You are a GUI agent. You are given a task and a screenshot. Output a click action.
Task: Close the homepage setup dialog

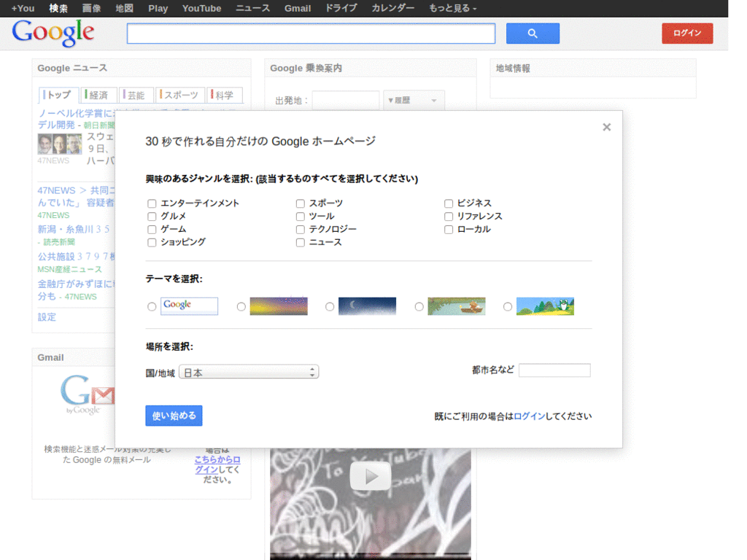(x=606, y=127)
